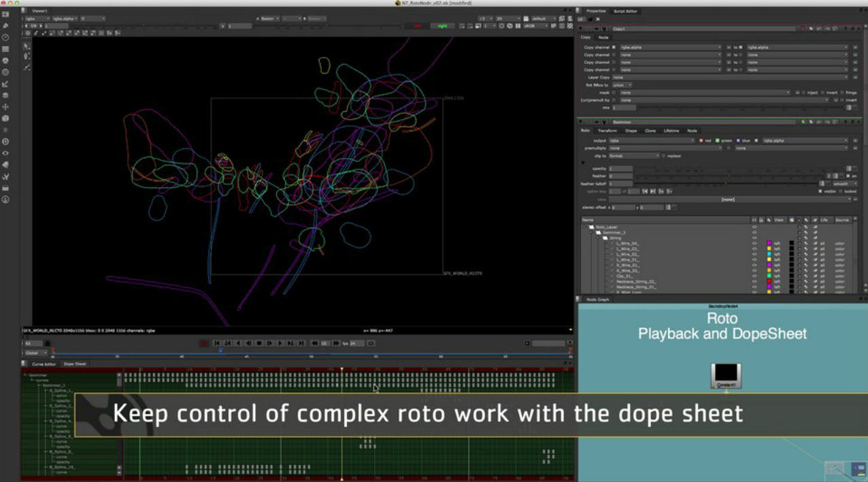Select the arrow selection tool in the viewer toolbar
Image resolution: width=868 pixels, height=482 pixels.
26,45
